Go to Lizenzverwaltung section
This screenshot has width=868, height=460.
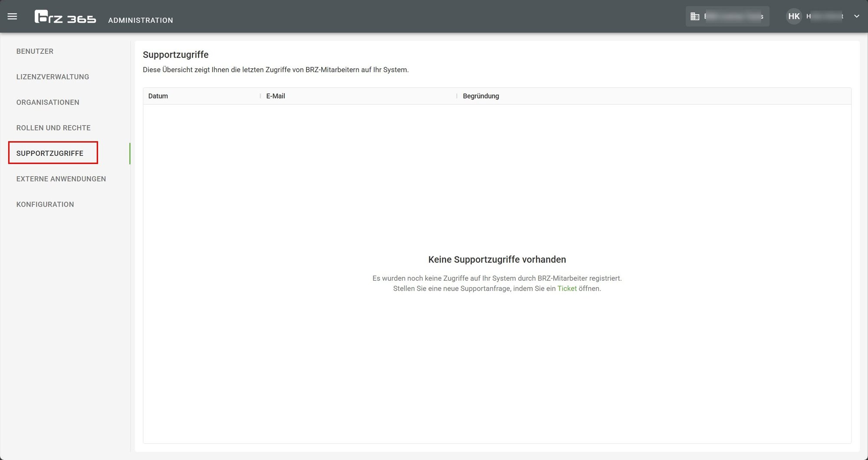(x=53, y=77)
